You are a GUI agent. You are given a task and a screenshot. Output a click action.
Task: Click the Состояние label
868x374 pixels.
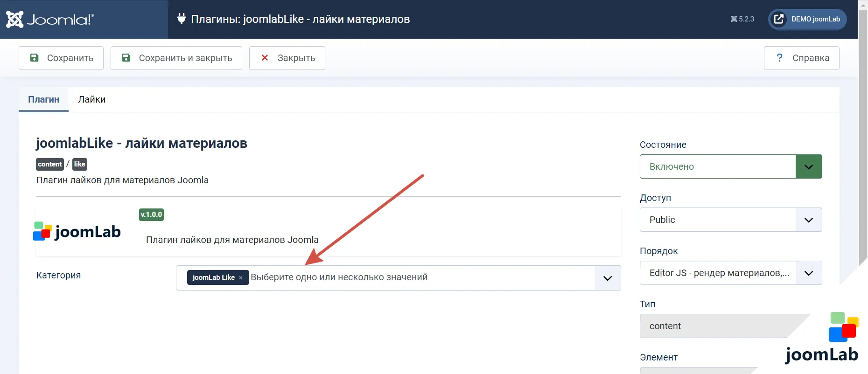coord(663,145)
